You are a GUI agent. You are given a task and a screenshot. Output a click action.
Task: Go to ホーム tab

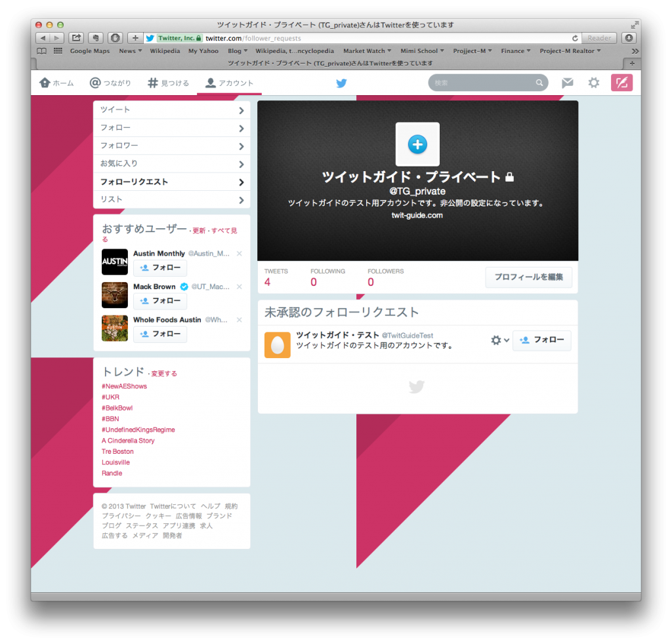(x=56, y=83)
